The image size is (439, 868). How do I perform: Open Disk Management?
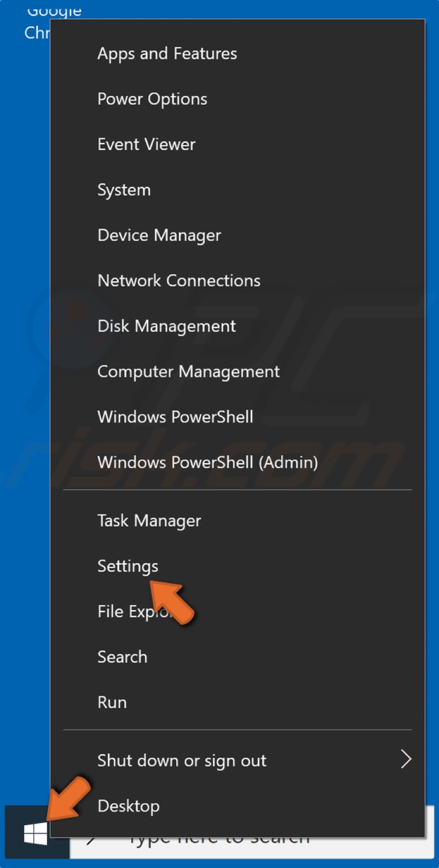pyautogui.click(x=166, y=326)
